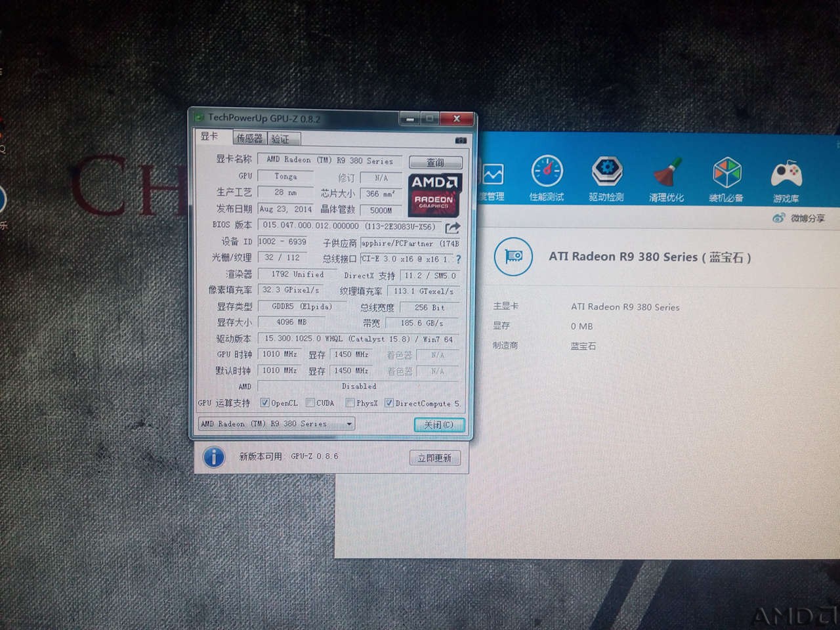Screen dimensions: 840x630
Task: Click the bus interface question mark icon
Action: [458, 259]
